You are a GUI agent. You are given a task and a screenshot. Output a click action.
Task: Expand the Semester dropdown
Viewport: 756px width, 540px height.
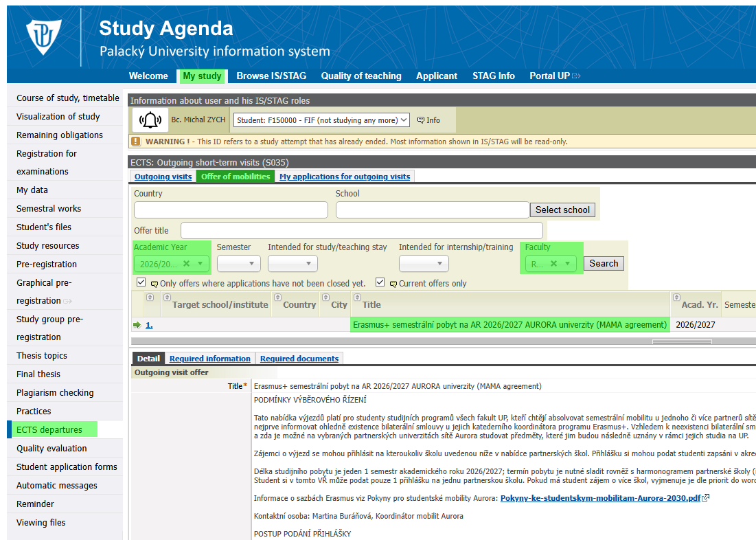click(238, 264)
